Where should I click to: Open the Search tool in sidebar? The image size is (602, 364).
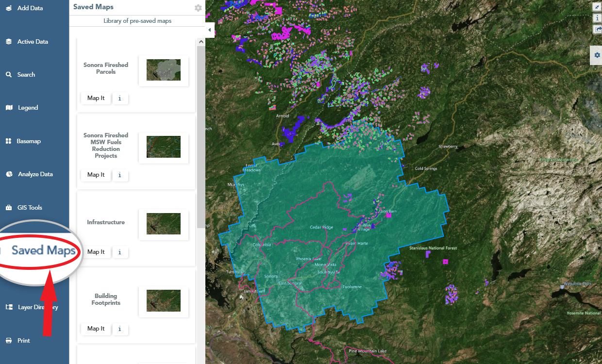[x=20, y=75]
